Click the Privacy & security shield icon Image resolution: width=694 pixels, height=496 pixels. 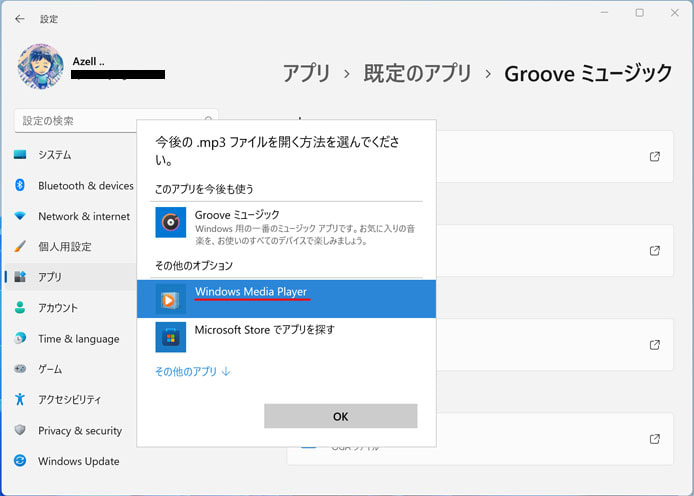pyautogui.click(x=20, y=430)
